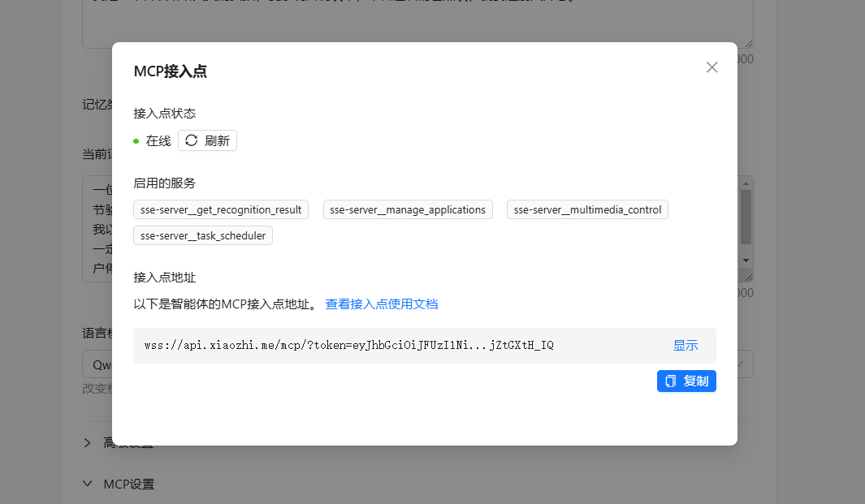Click resize handle of the top textarea
This screenshot has width=865, height=504.
coord(748,43)
